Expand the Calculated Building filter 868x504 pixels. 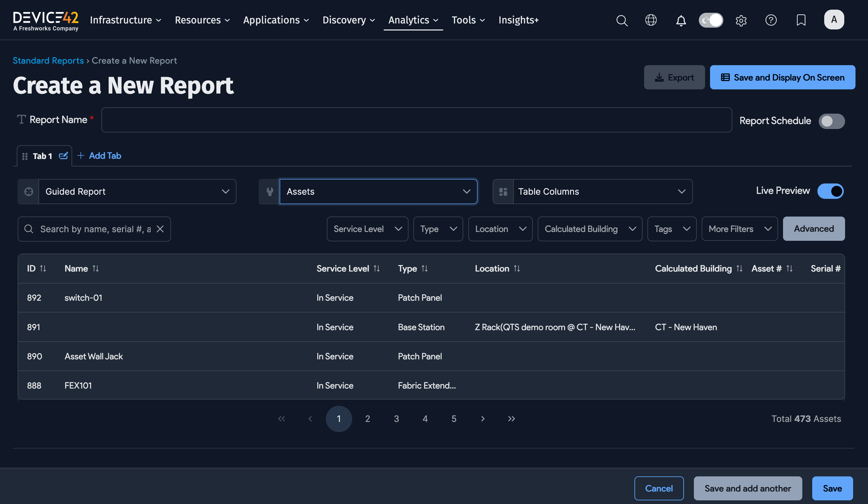590,229
